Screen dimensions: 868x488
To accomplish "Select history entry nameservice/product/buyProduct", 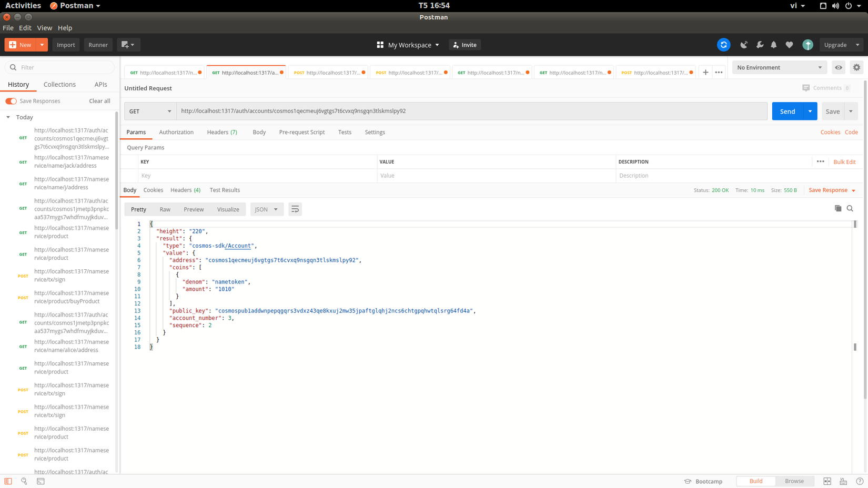I will 72,297.
